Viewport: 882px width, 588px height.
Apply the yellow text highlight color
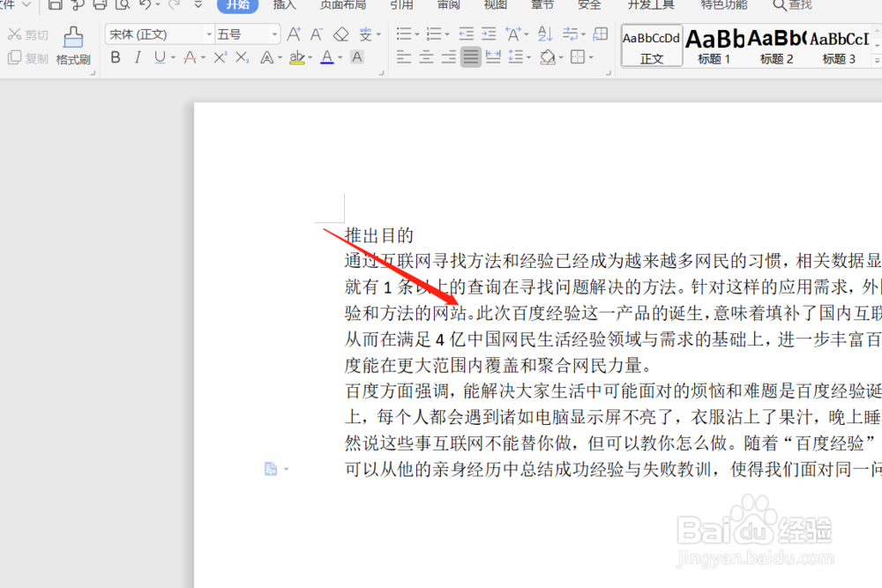(x=297, y=57)
